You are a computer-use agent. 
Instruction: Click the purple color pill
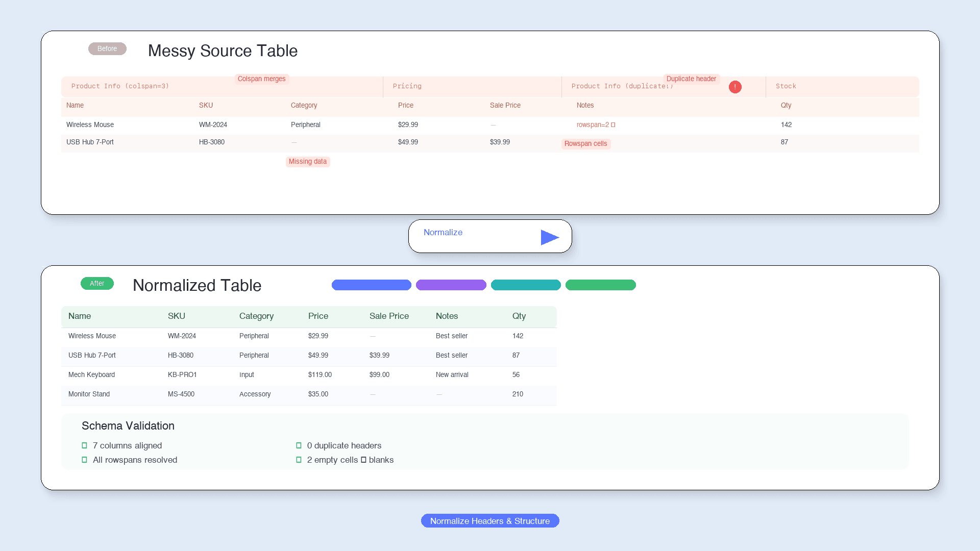pos(451,285)
